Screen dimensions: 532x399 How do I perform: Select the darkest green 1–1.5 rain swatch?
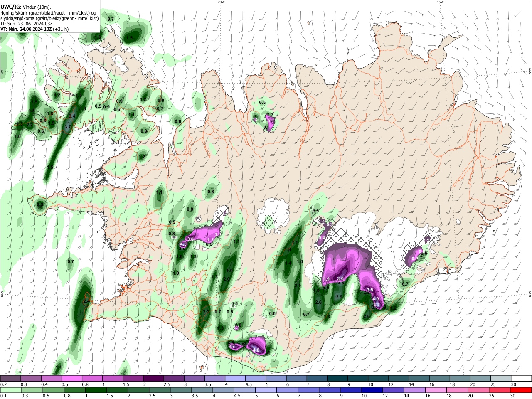pos(97,390)
